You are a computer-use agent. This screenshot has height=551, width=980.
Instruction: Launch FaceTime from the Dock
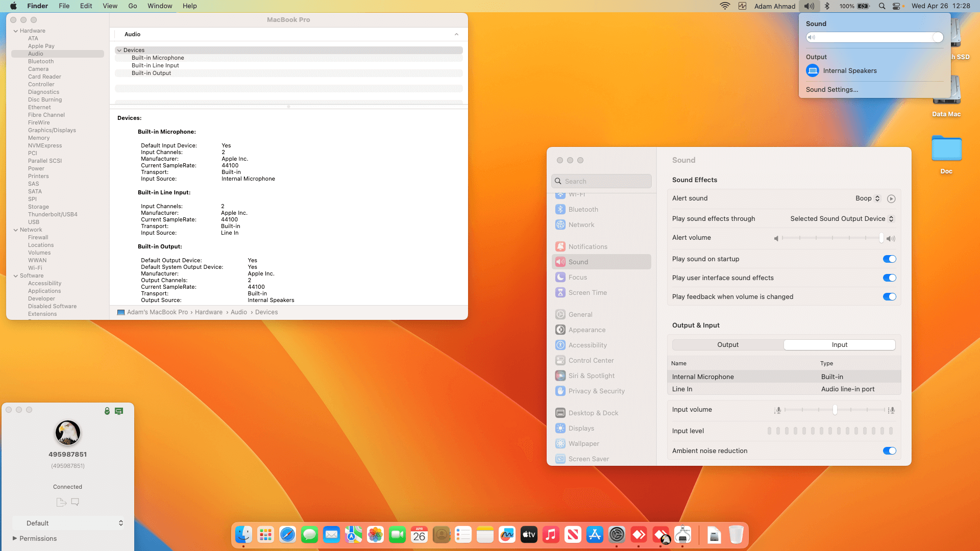pyautogui.click(x=397, y=535)
